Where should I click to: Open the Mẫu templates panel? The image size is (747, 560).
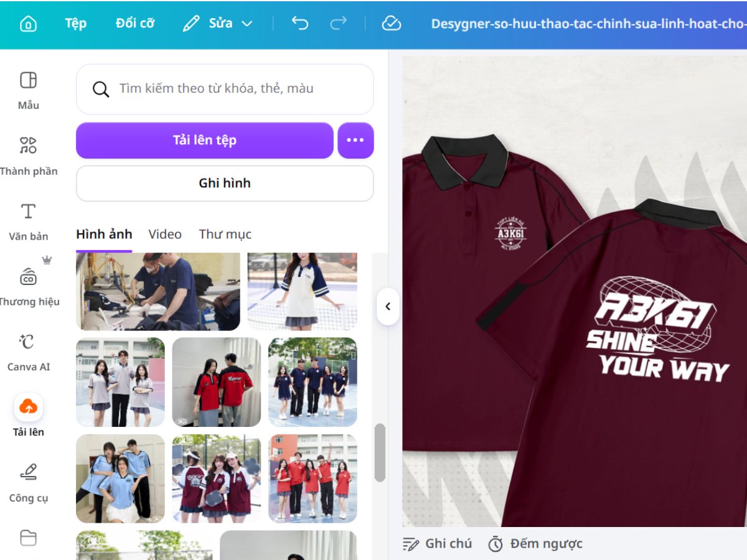[x=28, y=90]
